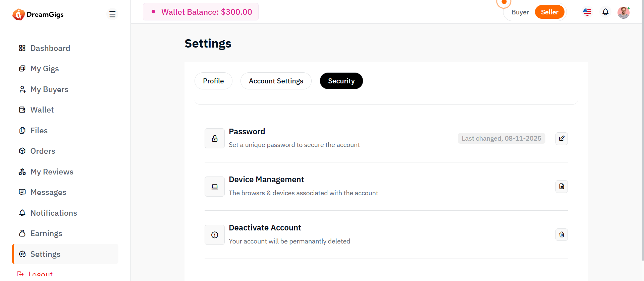Switch to Buyer mode
Viewport: 644px width, 281px height.
[520, 12]
